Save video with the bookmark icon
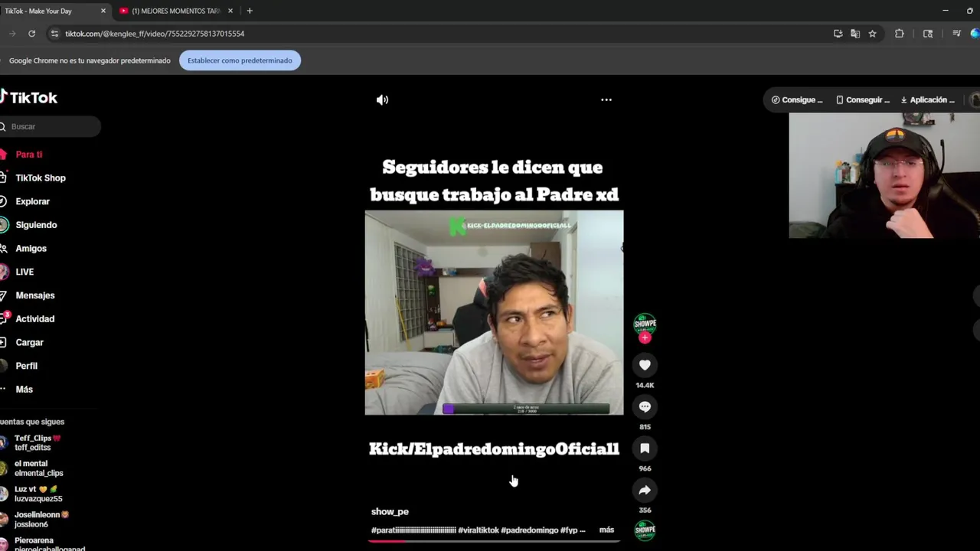The width and height of the screenshot is (980, 551). [645, 448]
